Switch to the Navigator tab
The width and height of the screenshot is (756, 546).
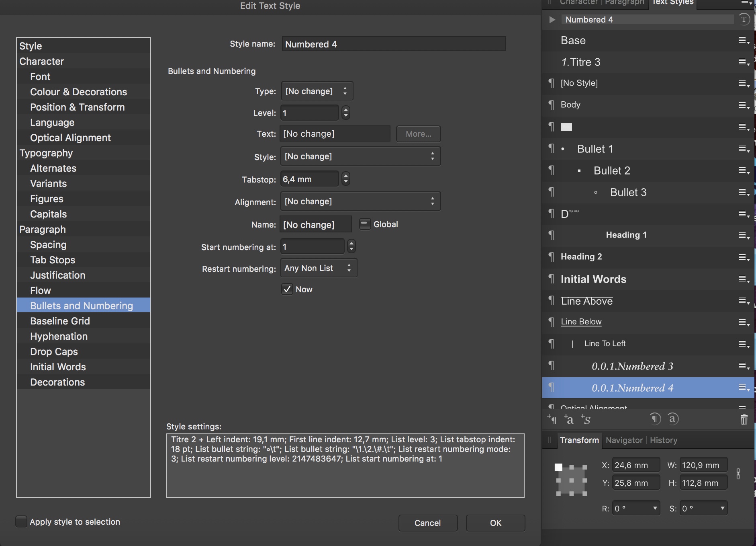pyautogui.click(x=624, y=440)
